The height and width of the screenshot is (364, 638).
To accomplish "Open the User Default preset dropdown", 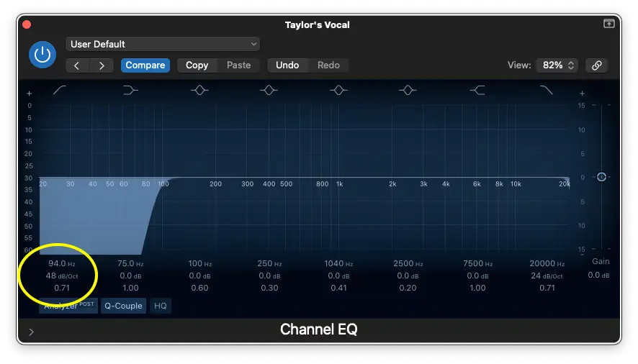I will click(x=163, y=45).
